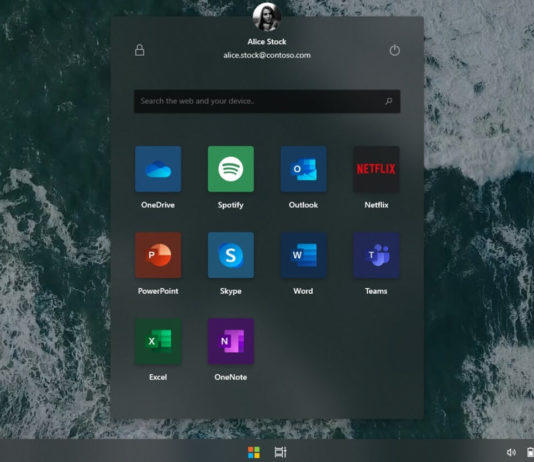Click the power button icon

tap(394, 50)
